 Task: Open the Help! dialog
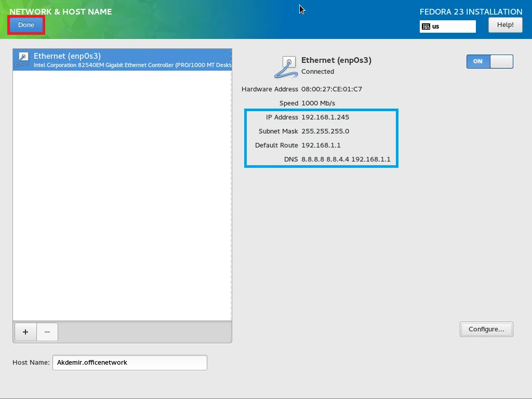(505, 25)
